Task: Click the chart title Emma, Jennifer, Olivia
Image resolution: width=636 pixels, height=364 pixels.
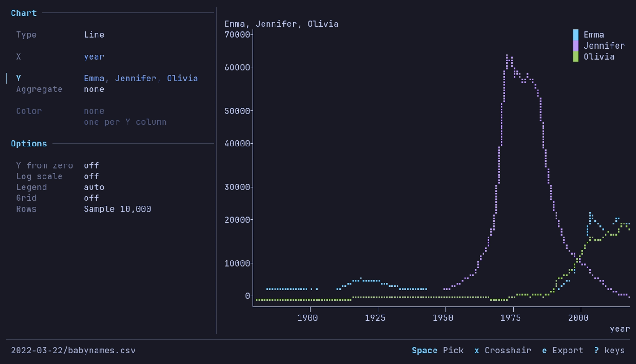Action: coord(281,24)
